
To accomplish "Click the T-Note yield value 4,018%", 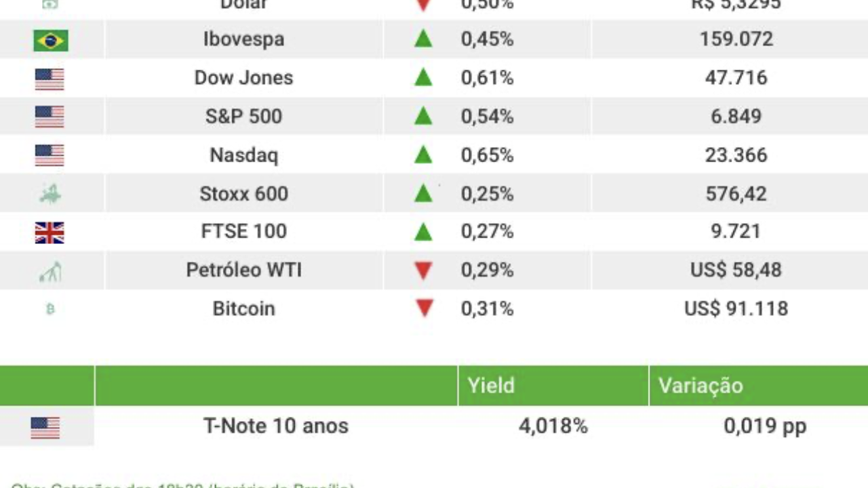I will click(553, 426).
